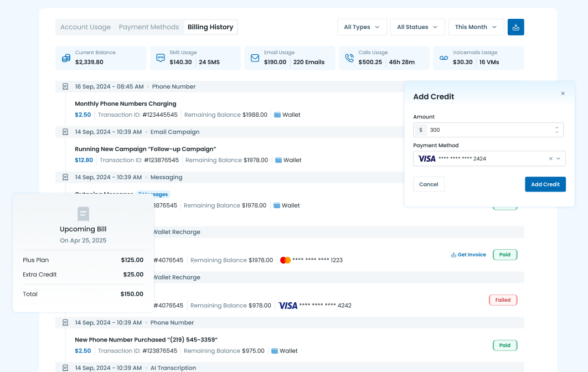Screen dimensions: 588x372
Task: Select the Billing History tab
Action: pyautogui.click(x=210, y=27)
